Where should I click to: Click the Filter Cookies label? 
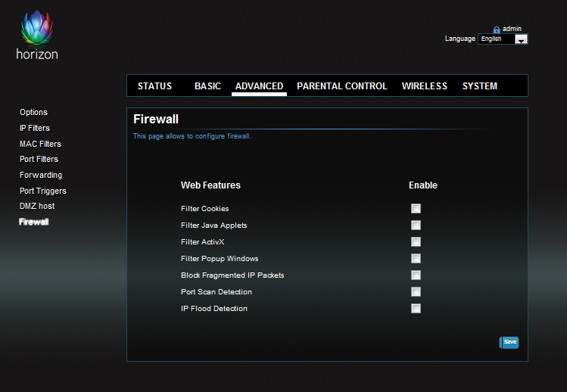point(204,209)
